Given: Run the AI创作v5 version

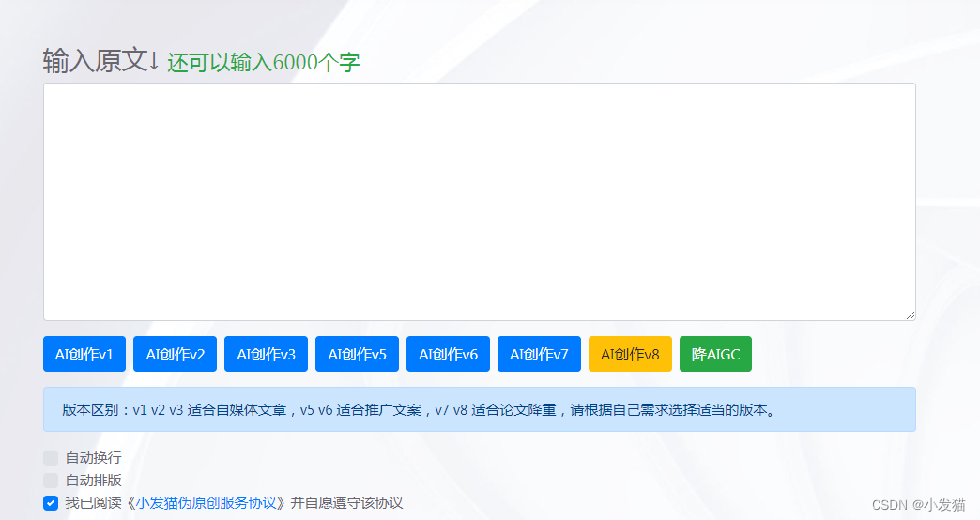Looking at the screenshot, I should [x=357, y=354].
